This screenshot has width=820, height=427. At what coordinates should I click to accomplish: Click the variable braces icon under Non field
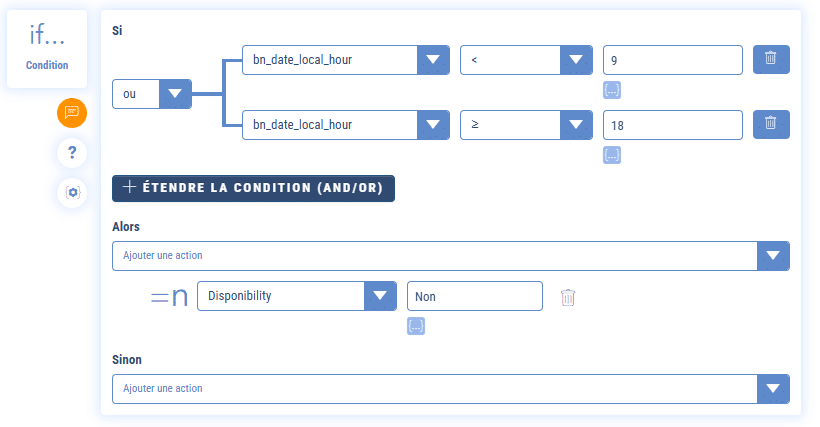coord(416,326)
